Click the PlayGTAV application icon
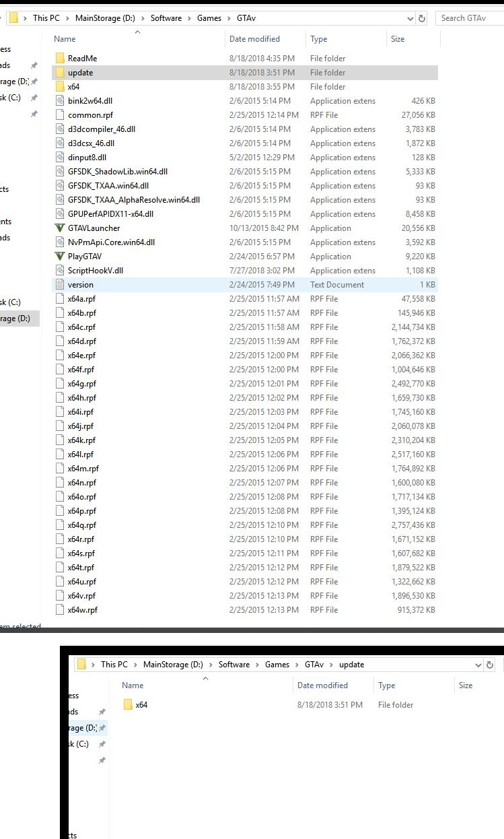This screenshot has width=504, height=839. pos(60,257)
